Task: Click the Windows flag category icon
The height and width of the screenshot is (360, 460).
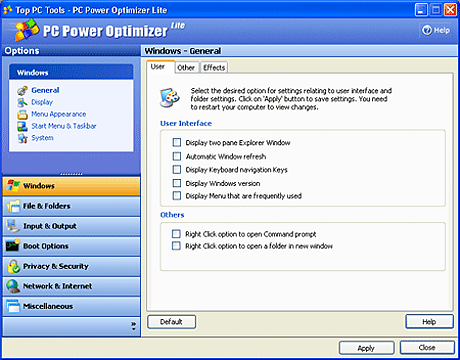Action: [x=13, y=186]
